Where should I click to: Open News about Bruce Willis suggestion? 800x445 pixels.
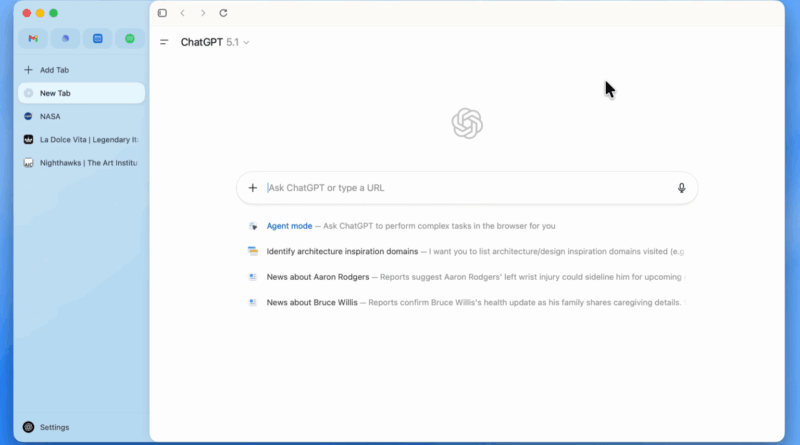tap(467, 303)
